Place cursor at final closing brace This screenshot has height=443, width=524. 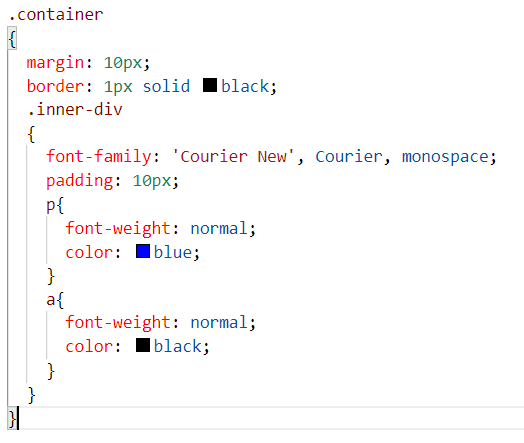12,419
